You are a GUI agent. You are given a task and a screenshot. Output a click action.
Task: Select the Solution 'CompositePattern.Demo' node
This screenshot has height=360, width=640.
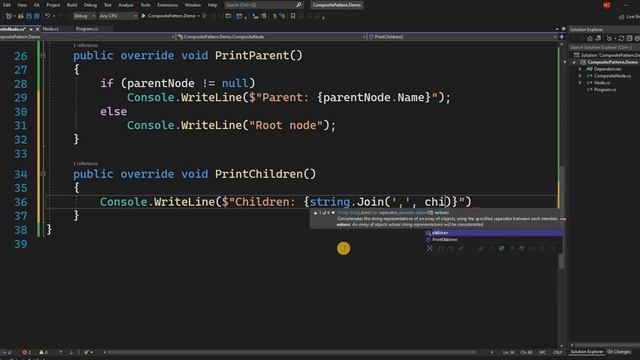[607, 55]
